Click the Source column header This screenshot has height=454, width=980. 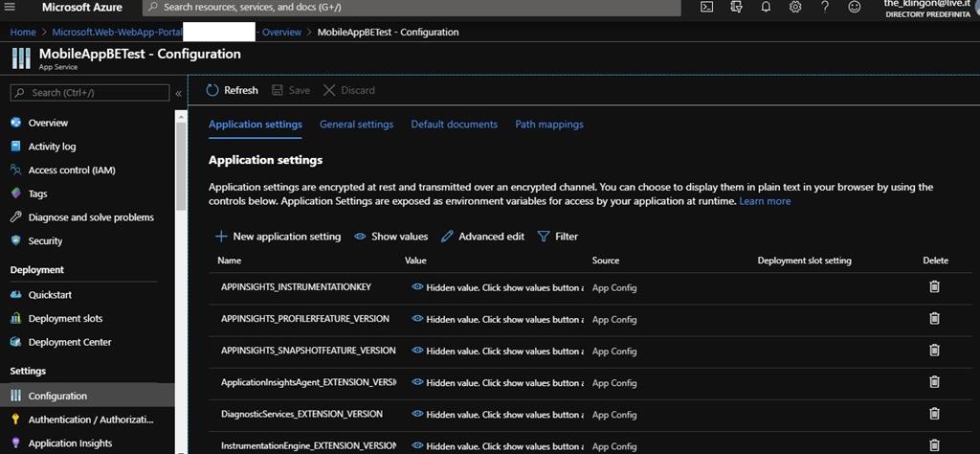(606, 261)
